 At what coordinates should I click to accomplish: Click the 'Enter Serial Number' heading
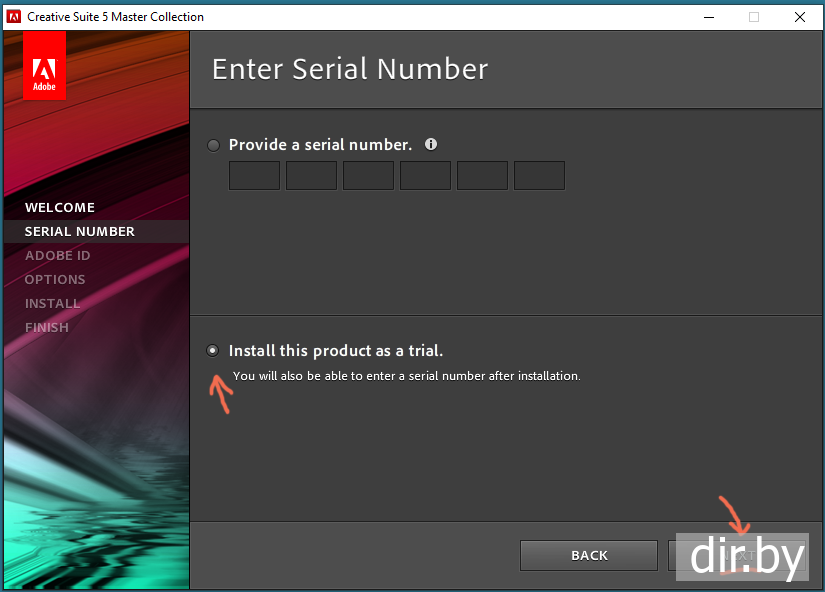coord(350,69)
